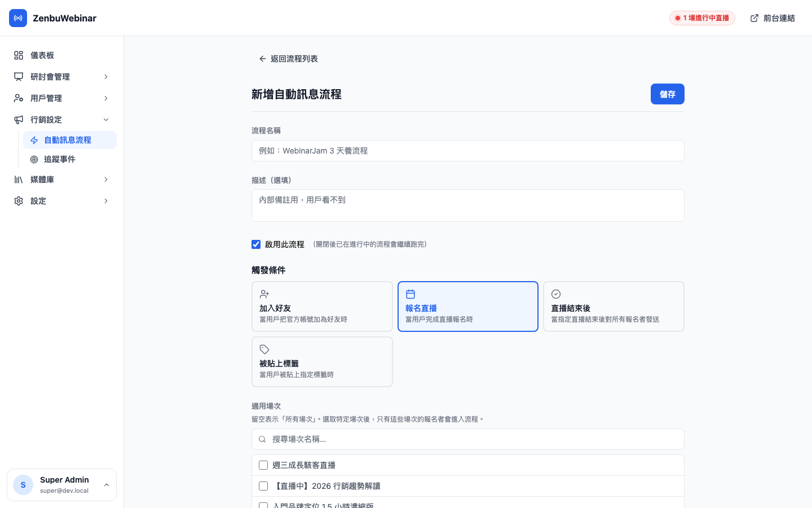Select the 加入好友 trigger card
This screenshot has height=508, width=812.
(x=322, y=306)
